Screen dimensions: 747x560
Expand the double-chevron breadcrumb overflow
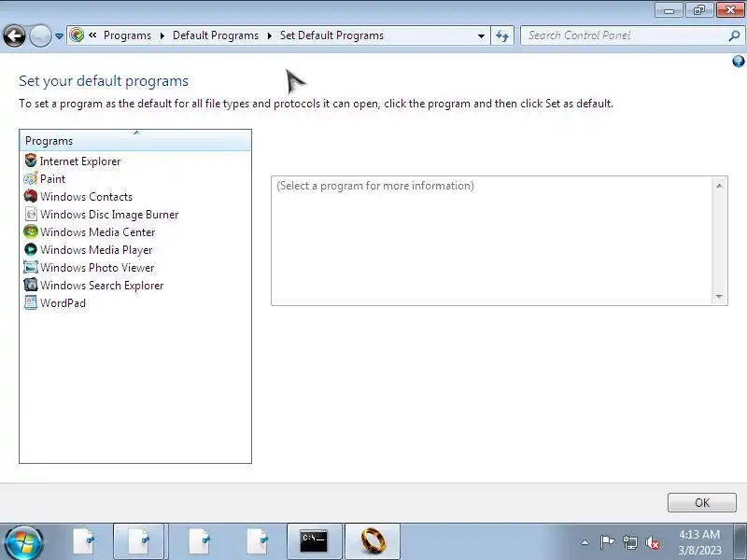(x=92, y=35)
